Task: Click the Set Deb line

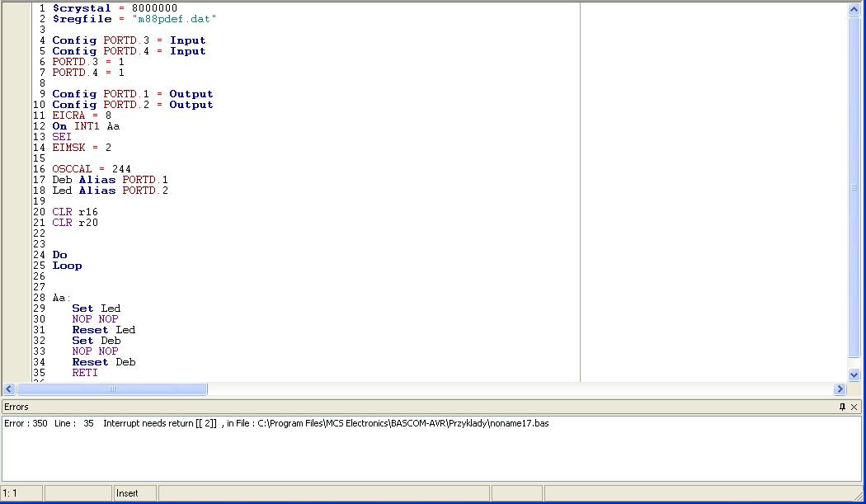Action: coord(96,341)
